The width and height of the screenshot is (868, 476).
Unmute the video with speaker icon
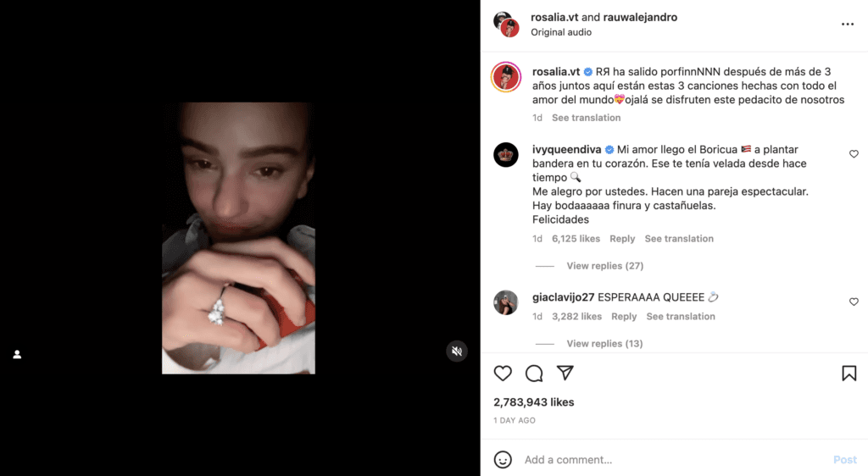(x=457, y=351)
